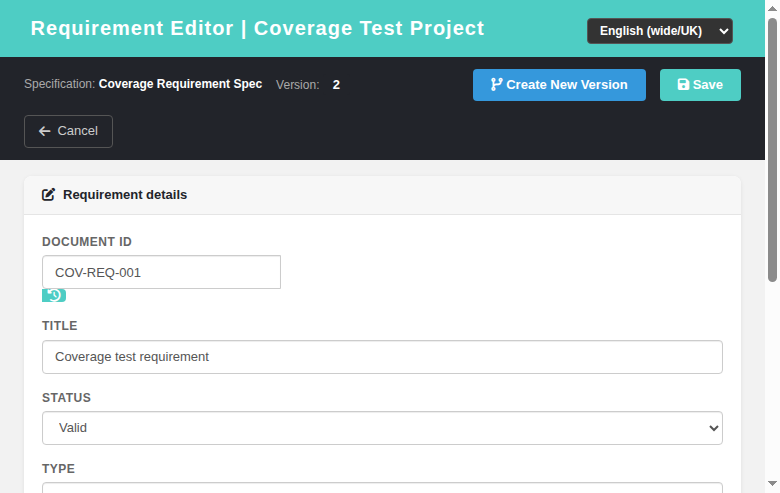Click the edit icon beside Requirement details
The height and width of the screenshot is (493, 780).
click(x=48, y=195)
